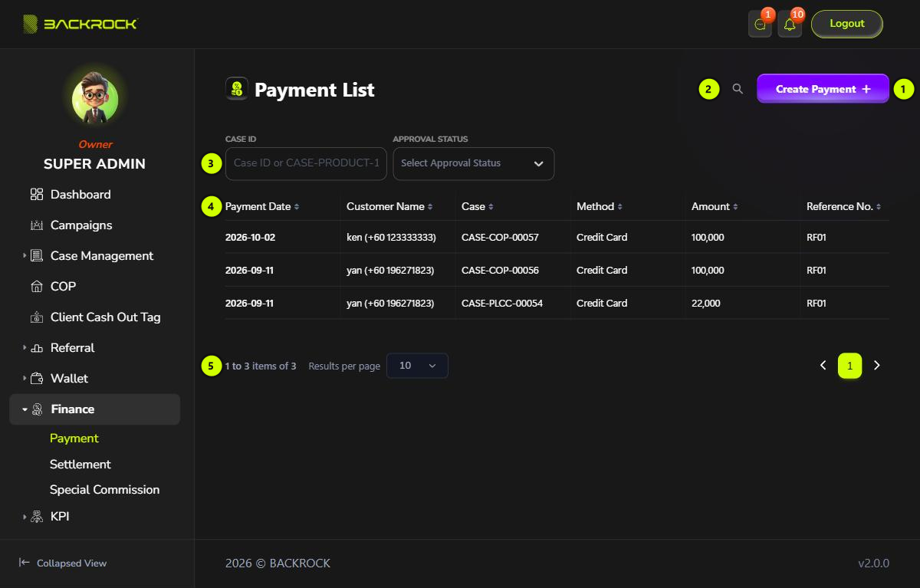The image size is (920, 588).
Task: Expand the Referral menu arrow
Action: [x=25, y=348]
